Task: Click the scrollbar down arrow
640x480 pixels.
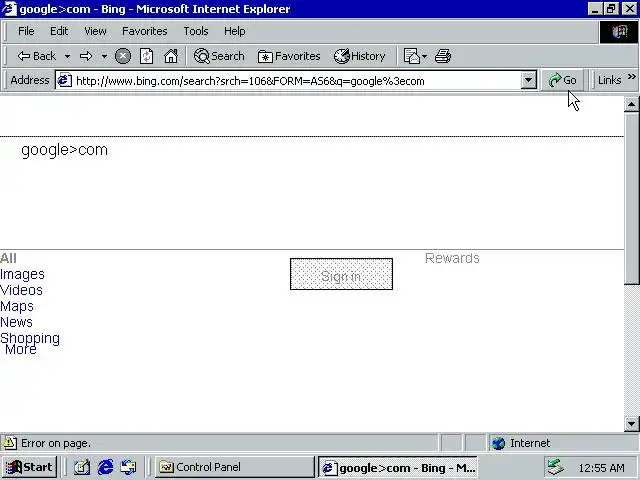Action: 631,424
